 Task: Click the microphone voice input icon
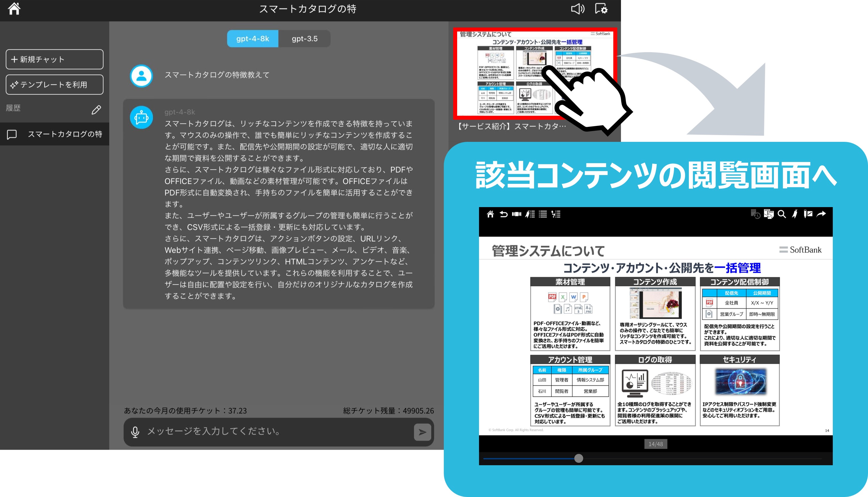pyautogui.click(x=135, y=432)
